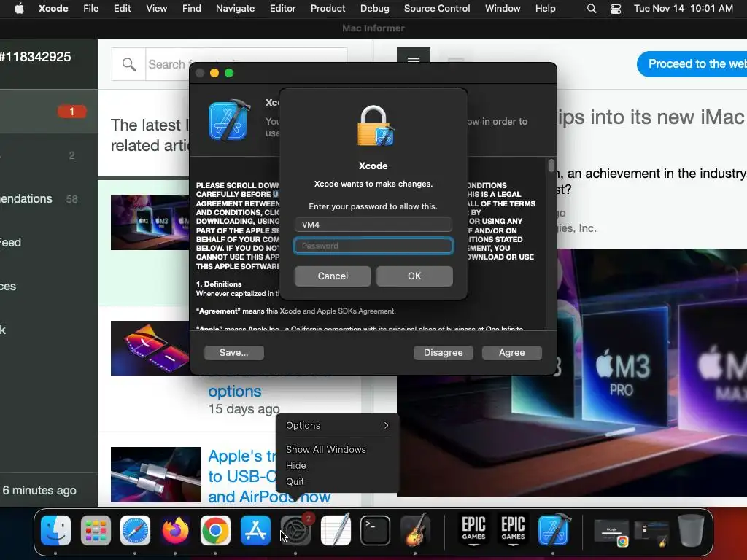The height and width of the screenshot is (560, 747).
Task: Open the Apple menu
Action: pyautogui.click(x=19, y=8)
